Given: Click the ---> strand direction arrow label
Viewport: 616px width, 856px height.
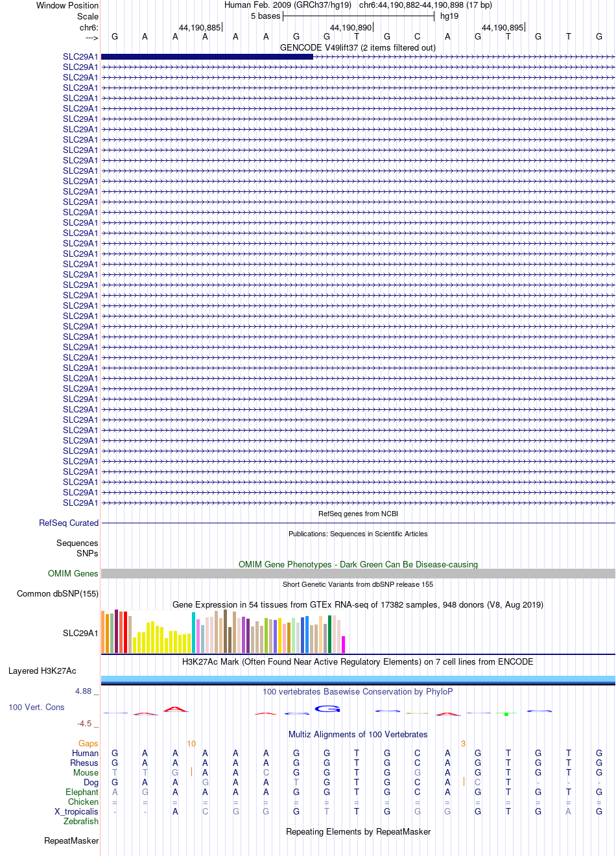Looking at the screenshot, I should coord(91,38).
